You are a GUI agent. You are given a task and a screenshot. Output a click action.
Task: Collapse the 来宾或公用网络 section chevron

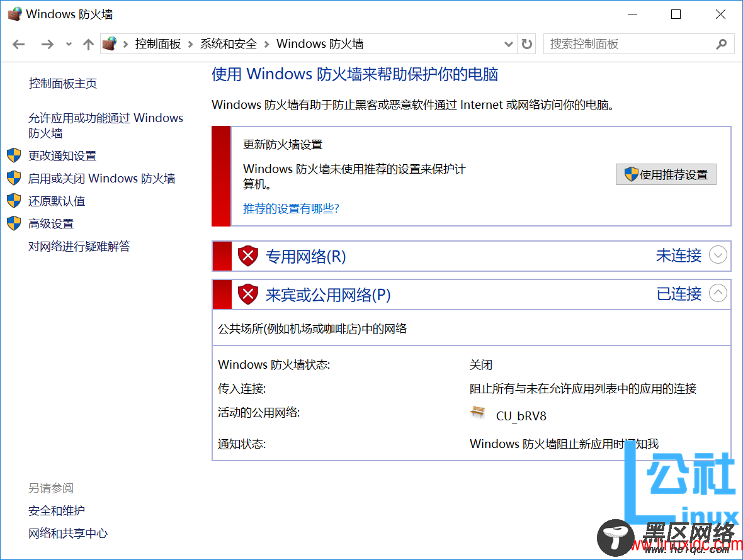(x=718, y=293)
